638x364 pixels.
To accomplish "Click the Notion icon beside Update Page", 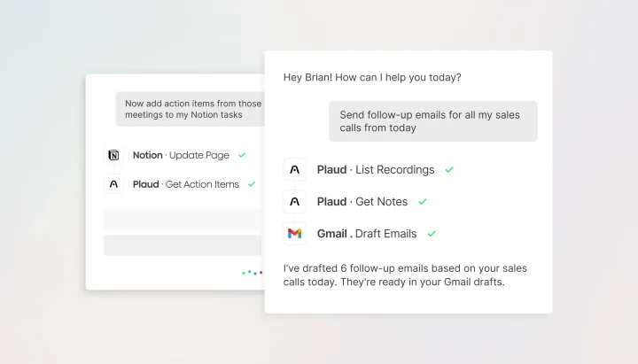I will [x=113, y=155].
